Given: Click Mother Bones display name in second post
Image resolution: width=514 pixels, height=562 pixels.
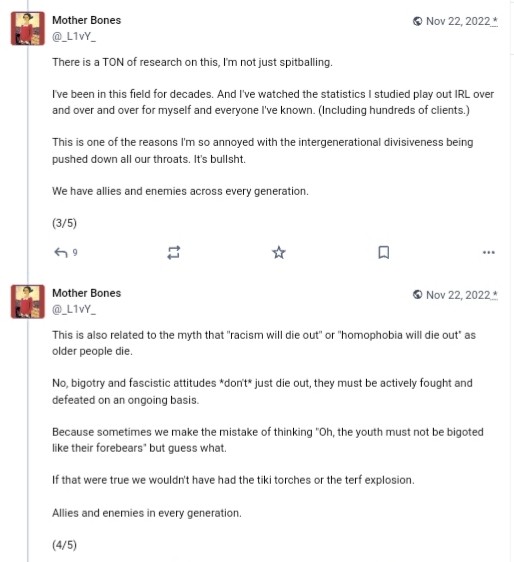Looking at the screenshot, I should click(x=86, y=293).
